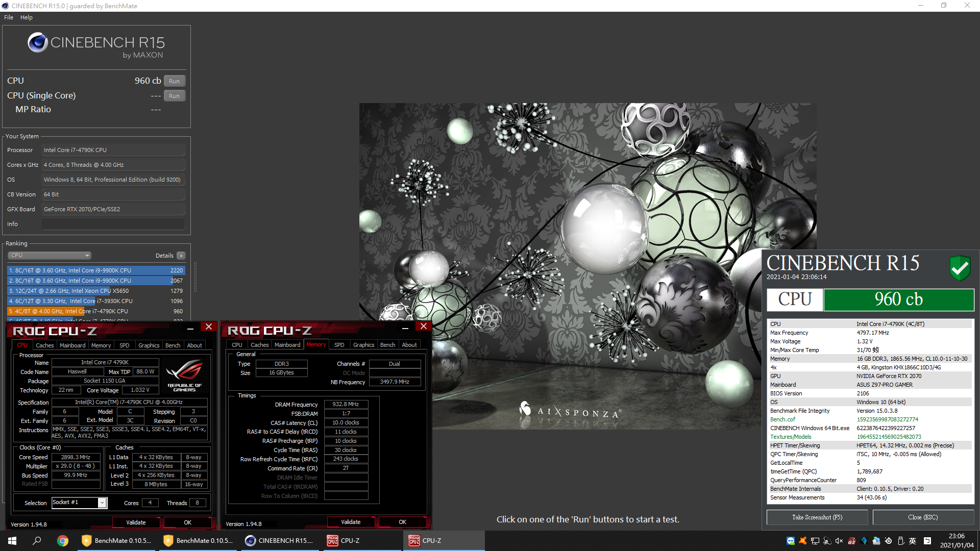This screenshot has width=980, height=551.
Task: Click Take Screenshot (F5) button
Action: point(817,517)
